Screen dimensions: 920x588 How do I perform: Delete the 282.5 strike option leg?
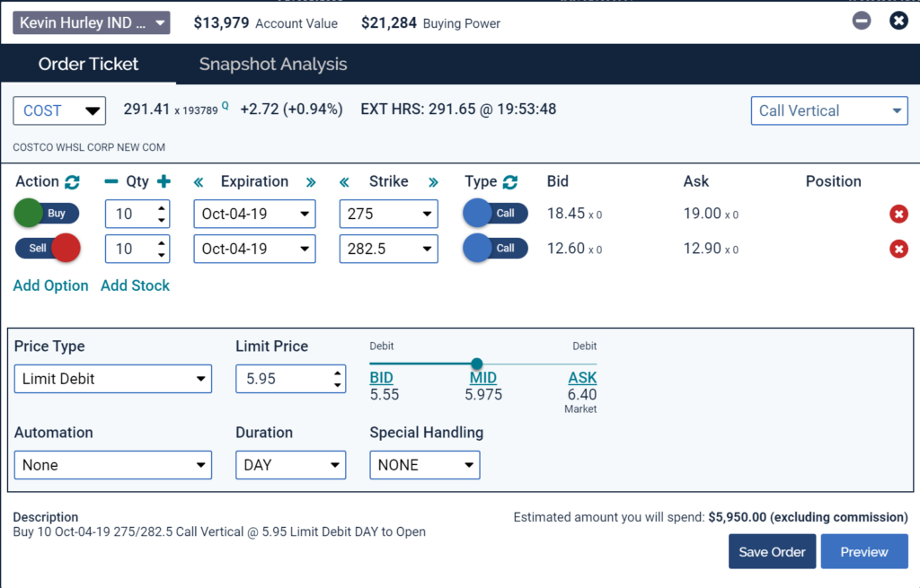coord(898,249)
